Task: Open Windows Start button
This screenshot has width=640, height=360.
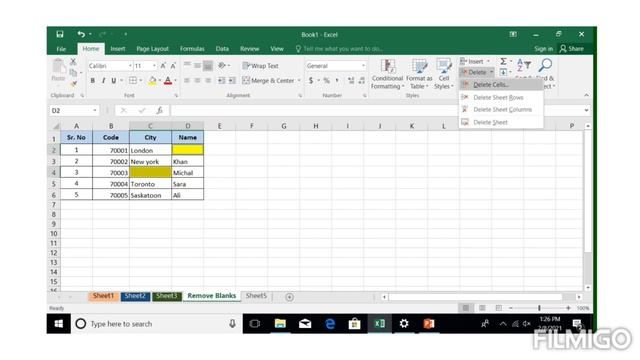Action: click(x=59, y=324)
